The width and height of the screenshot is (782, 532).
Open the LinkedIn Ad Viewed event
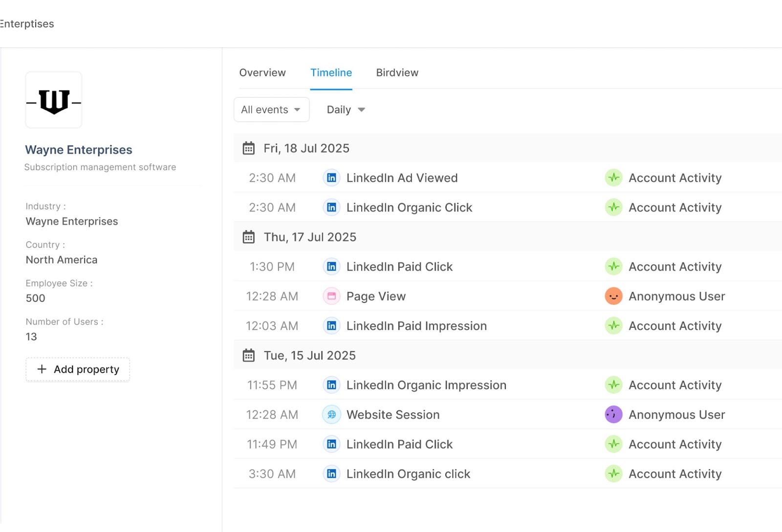(402, 178)
